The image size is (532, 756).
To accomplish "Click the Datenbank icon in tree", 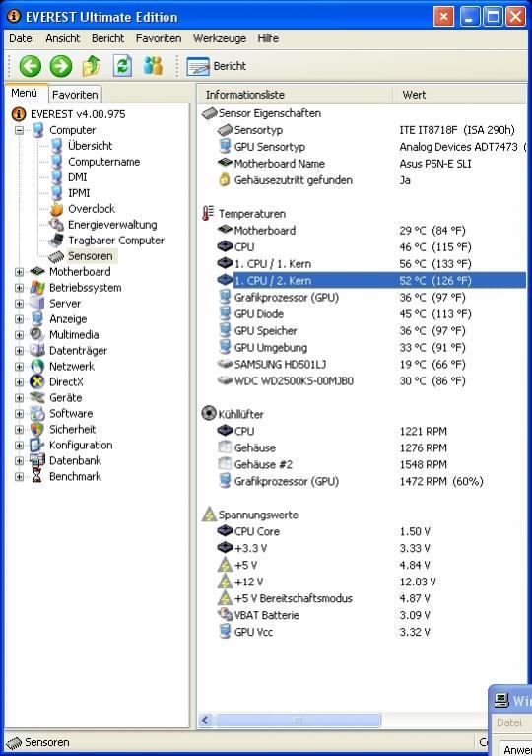I will [x=37, y=461].
